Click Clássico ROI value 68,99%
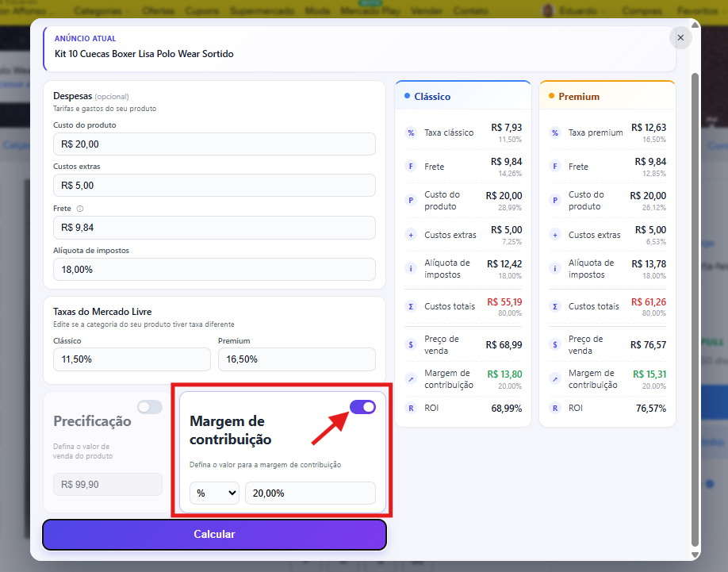Image resolution: width=728 pixels, height=572 pixels. [507, 409]
